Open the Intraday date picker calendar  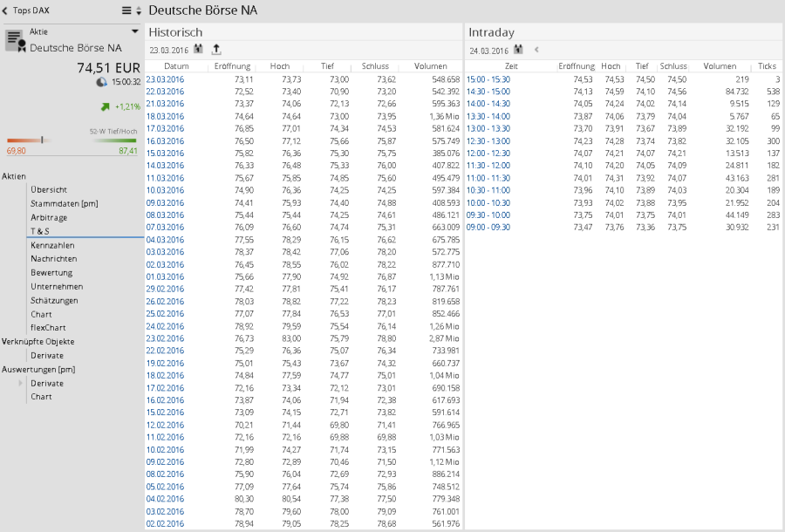click(518, 50)
